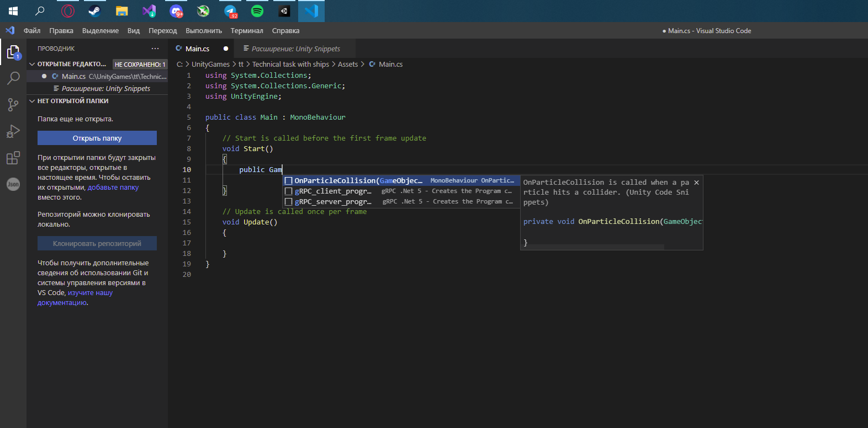
Task: Open Opera browser from the taskbar
Action: (x=67, y=11)
